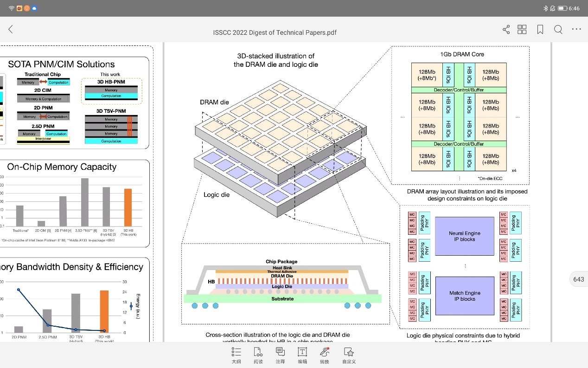
Task: Tap the heading "On-Chip Memory Capacity"
Action: click(x=62, y=167)
